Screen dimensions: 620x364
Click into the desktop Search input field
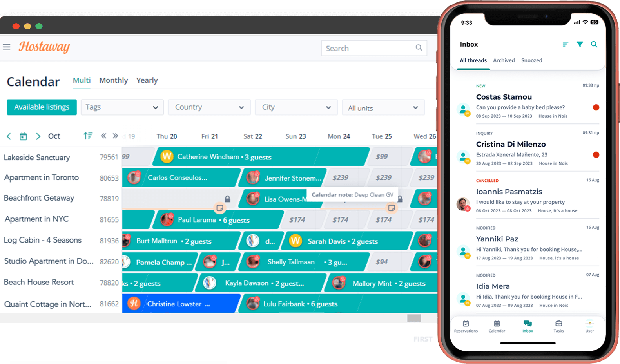pos(366,48)
